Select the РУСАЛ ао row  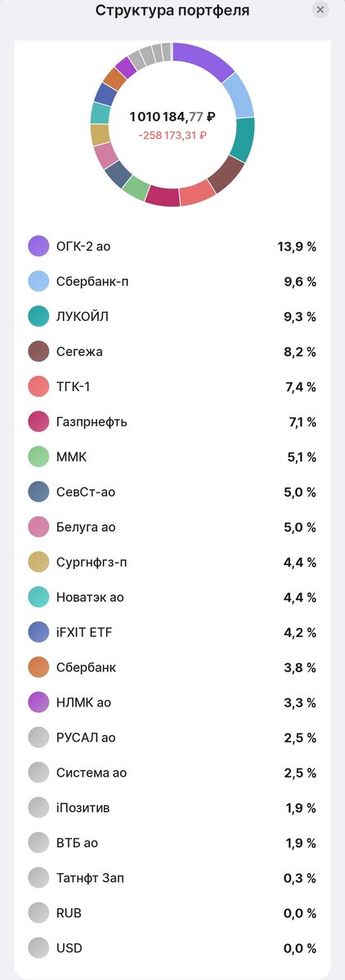click(x=172, y=737)
